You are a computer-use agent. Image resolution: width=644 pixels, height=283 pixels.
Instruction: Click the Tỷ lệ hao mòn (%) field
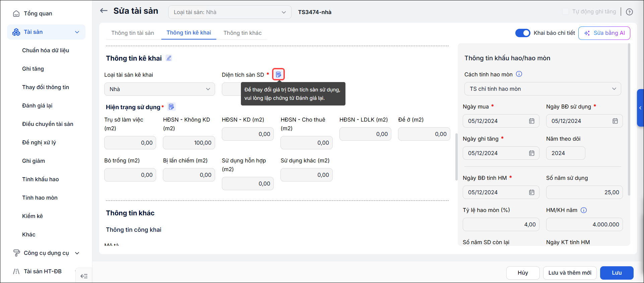[x=501, y=224]
